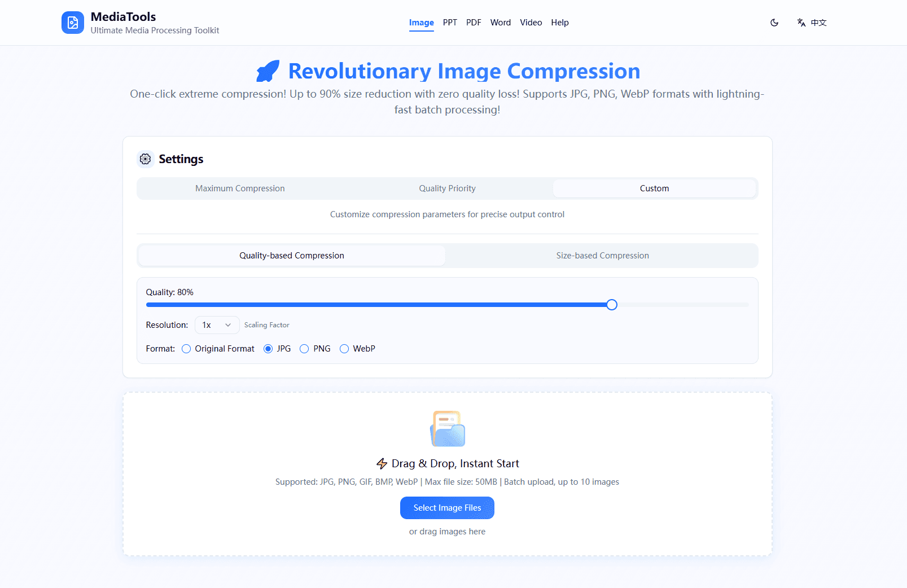Click the MediaTools logo icon
The image size is (907, 588).
[x=73, y=23]
